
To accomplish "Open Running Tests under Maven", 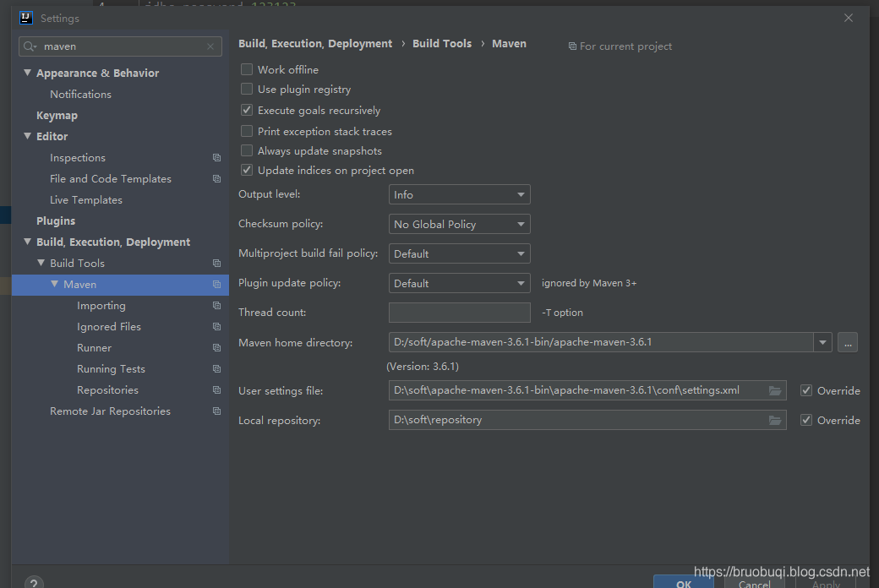I will [111, 369].
